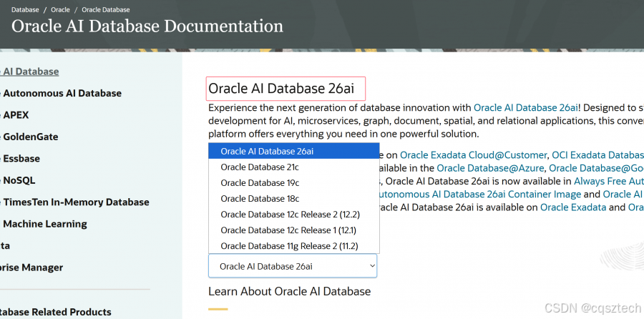This screenshot has width=644, height=319.
Task: Select Oracle Database 12c Release 2 (12.2)
Action: [x=293, y=215]
